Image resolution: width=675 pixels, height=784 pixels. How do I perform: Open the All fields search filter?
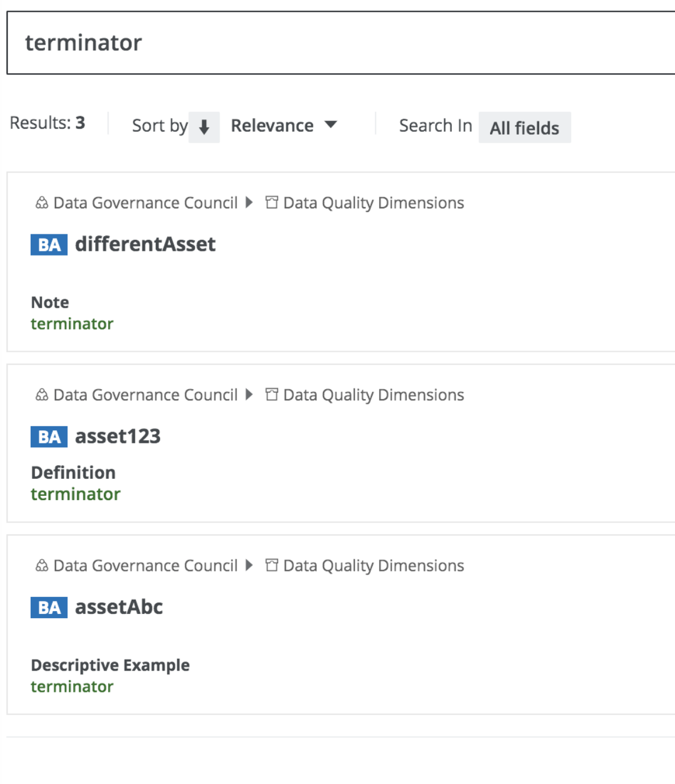(x=524, y=128)
